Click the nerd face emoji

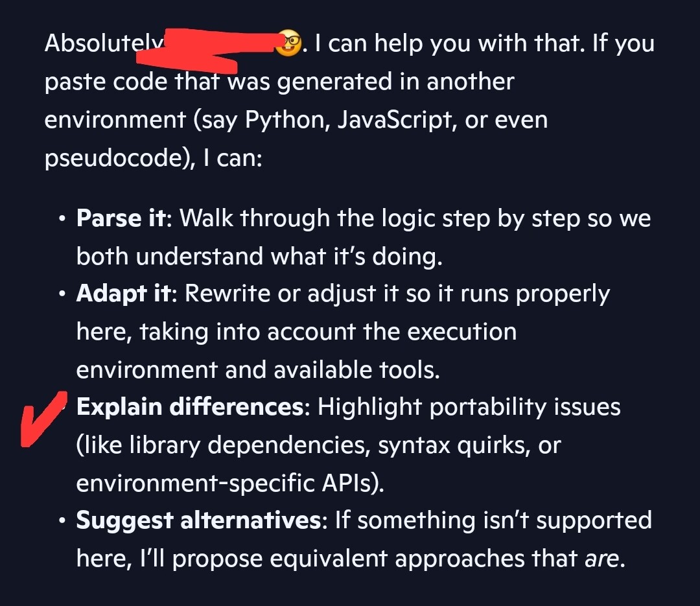tap(287, 45)
